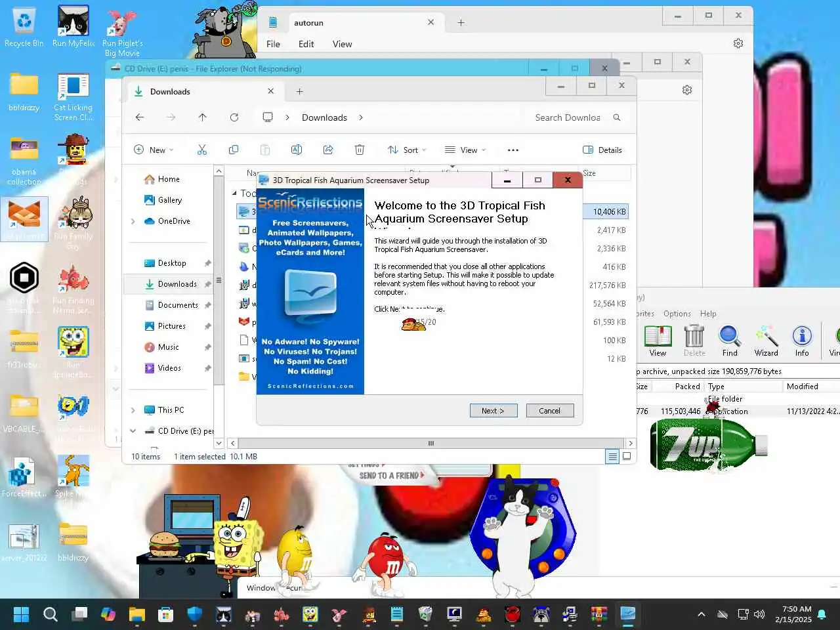Image resolution: width=840 pixels, height=630 pixels.
Task: Select the Run MyFelix desktop icon
Action: click(x=73, y=28)
